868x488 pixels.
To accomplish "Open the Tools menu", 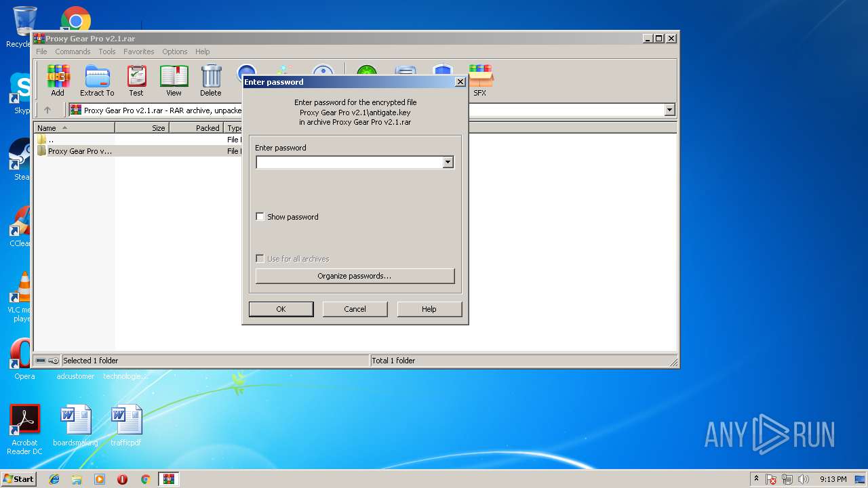I will coord(107,52).
